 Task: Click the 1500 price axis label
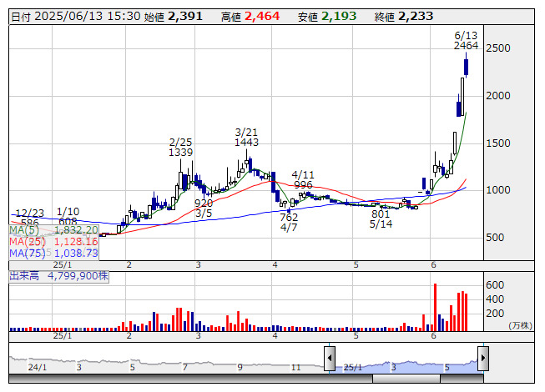pos(498,143)
